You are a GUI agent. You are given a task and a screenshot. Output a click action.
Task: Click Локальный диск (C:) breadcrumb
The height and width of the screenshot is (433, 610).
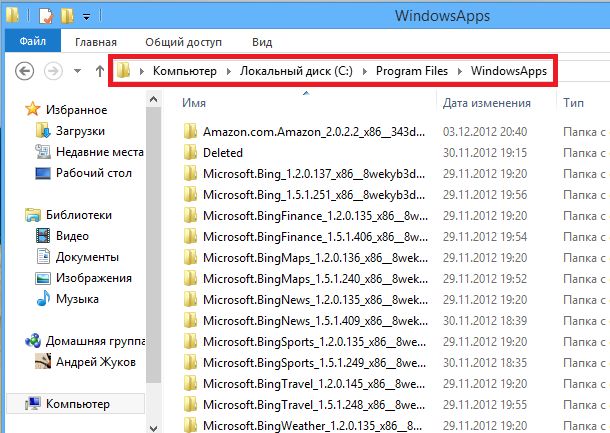coord(296,71)
